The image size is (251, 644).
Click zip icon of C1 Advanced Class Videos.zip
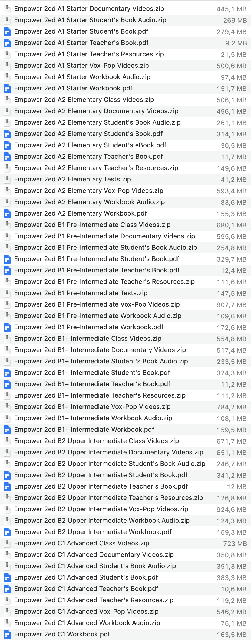pos(7,544)
